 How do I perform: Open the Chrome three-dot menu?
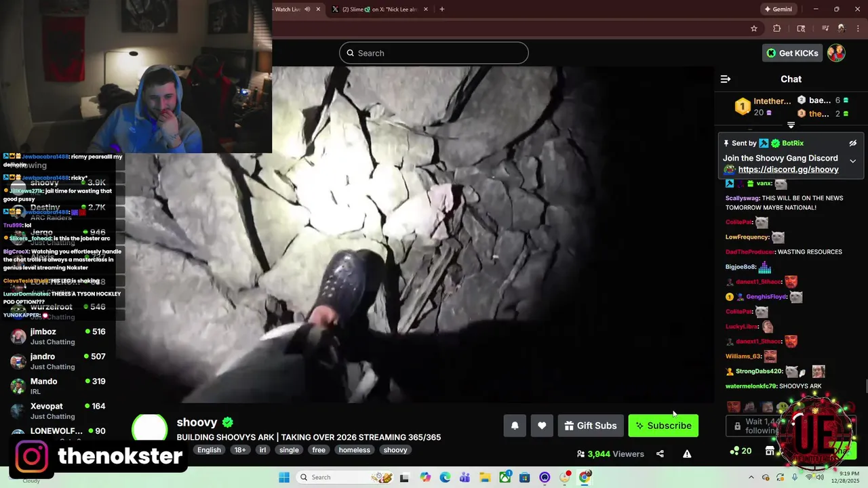[x=858, y=28]
